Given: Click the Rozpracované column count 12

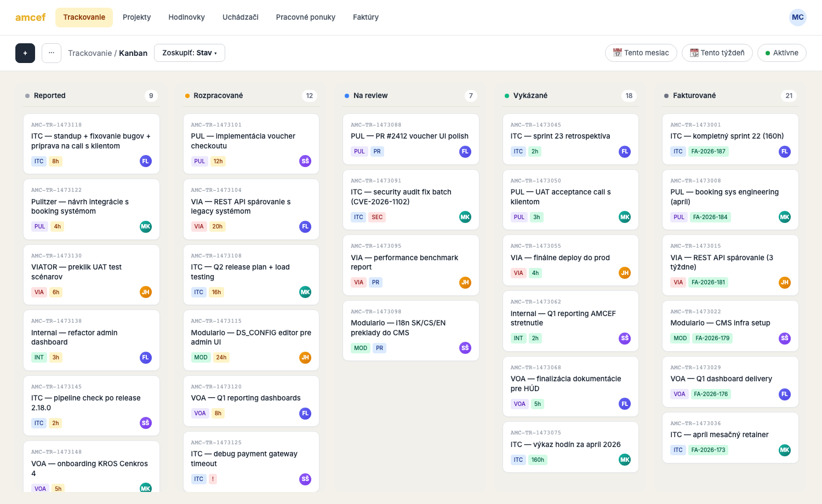Looking at the screenshot, I should point(310,96).
